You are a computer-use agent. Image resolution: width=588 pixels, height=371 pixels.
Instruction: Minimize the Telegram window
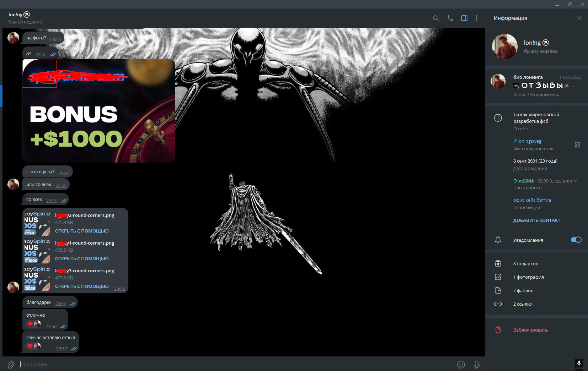coord(557,4)
